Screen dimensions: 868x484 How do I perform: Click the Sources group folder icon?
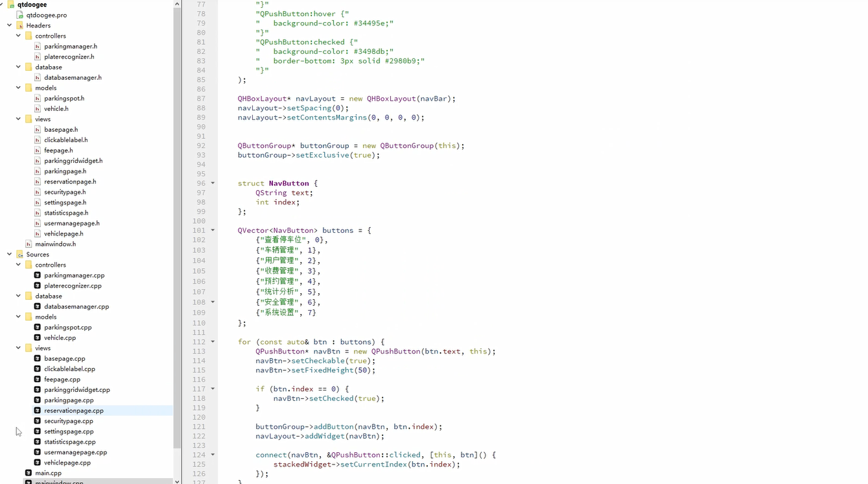[x=19, y=254]
